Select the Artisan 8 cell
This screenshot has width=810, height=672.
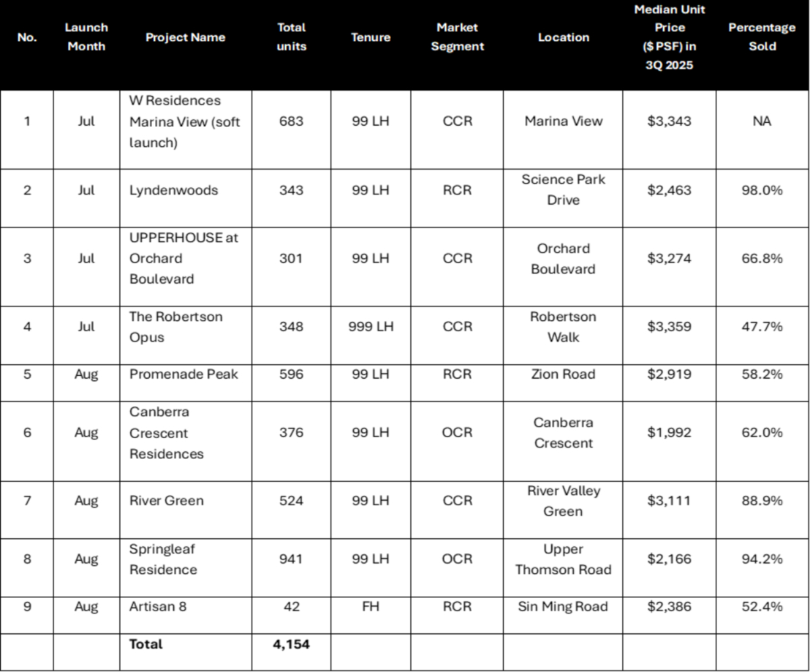coord(158,607)
